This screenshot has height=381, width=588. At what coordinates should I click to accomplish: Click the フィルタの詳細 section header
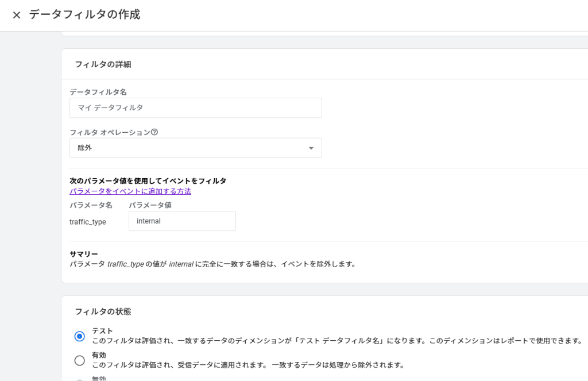pyautogui.click(x=103, y=64)
